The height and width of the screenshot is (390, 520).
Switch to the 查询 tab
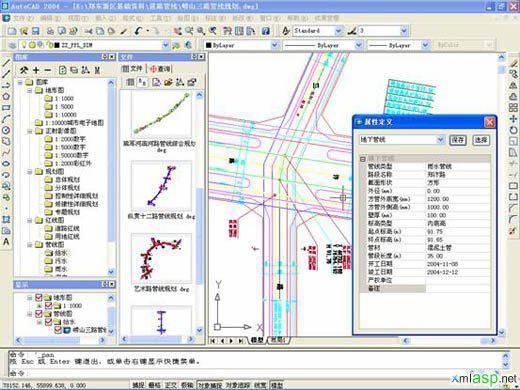[x=160, y=69]
